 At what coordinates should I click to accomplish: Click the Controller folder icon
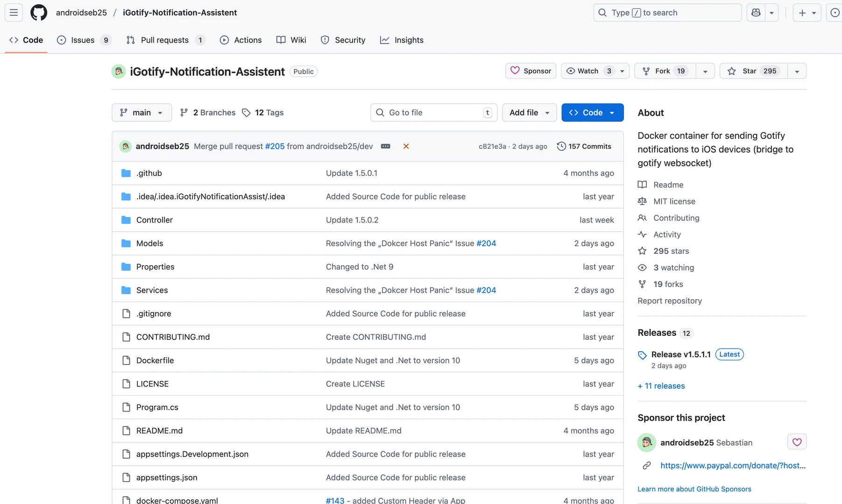pyautogui.click(x=126, y=220)
